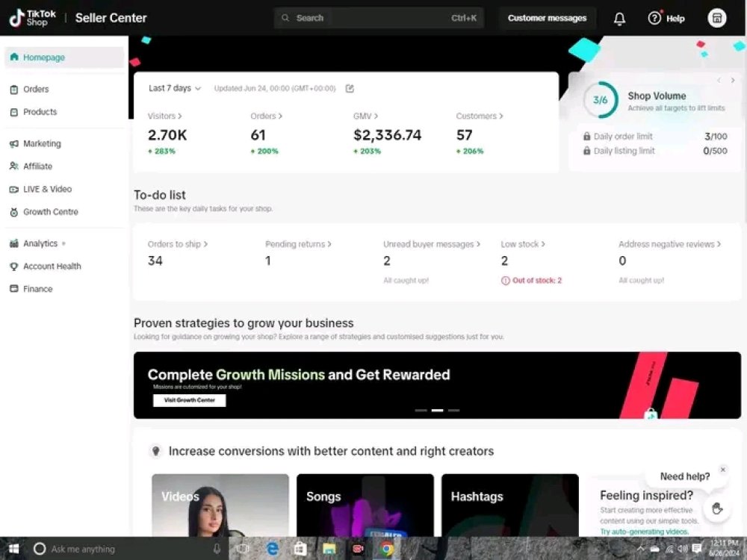The height and width of the screenshot is (560, 747).
Task: Open Low stock link
Action: click(523, 244)
